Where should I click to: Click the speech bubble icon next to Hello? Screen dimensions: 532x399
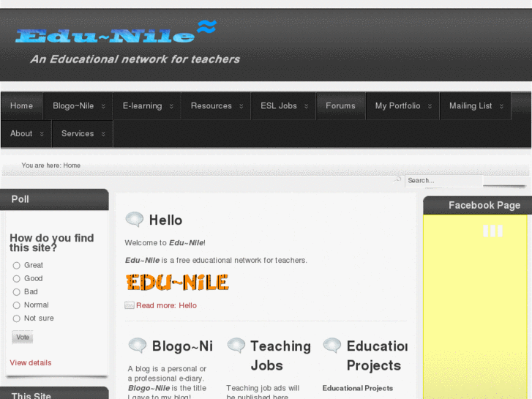[135, 220]
